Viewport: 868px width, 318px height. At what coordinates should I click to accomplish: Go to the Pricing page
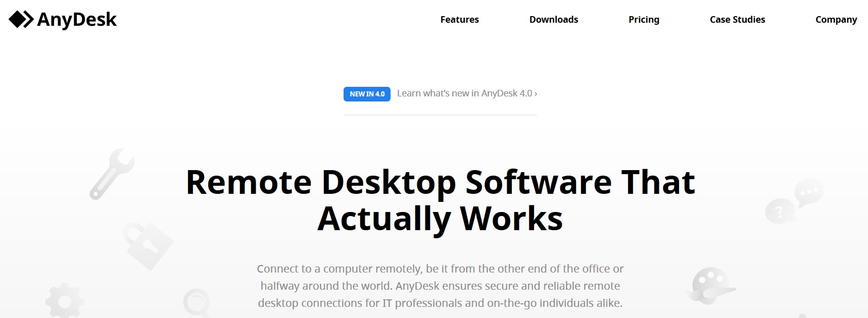coord(644,20)
